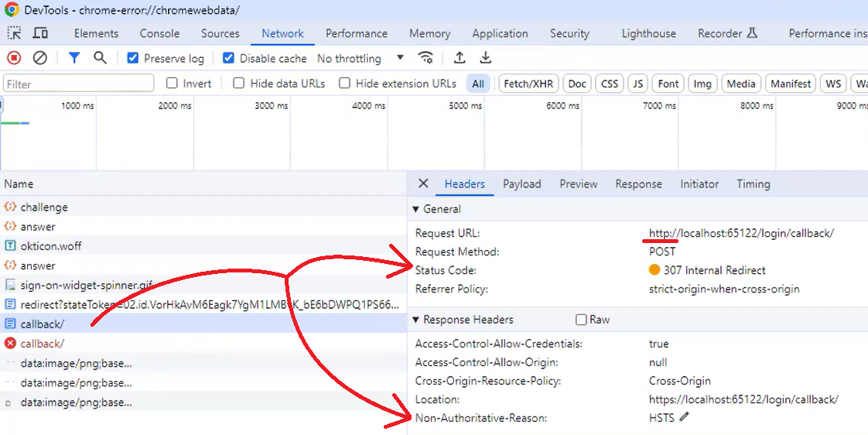Uncheck the Preserve log checkbox

coord(133,58)
